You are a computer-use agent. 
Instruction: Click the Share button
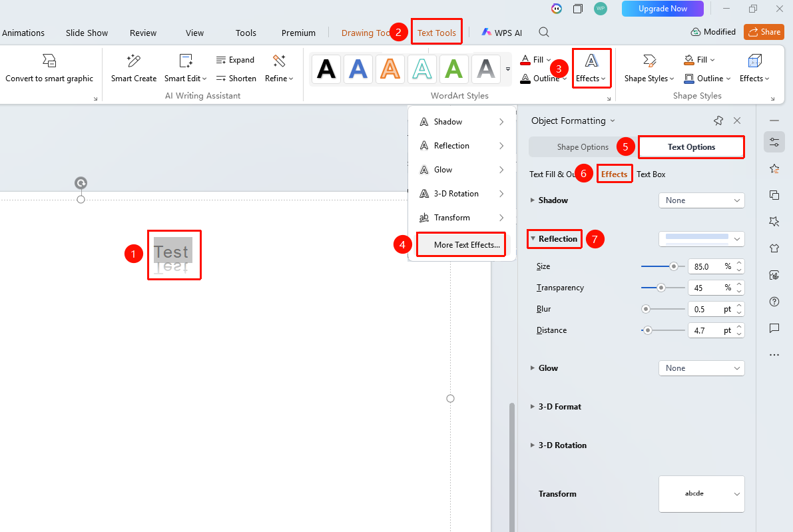tap(764, 32)
